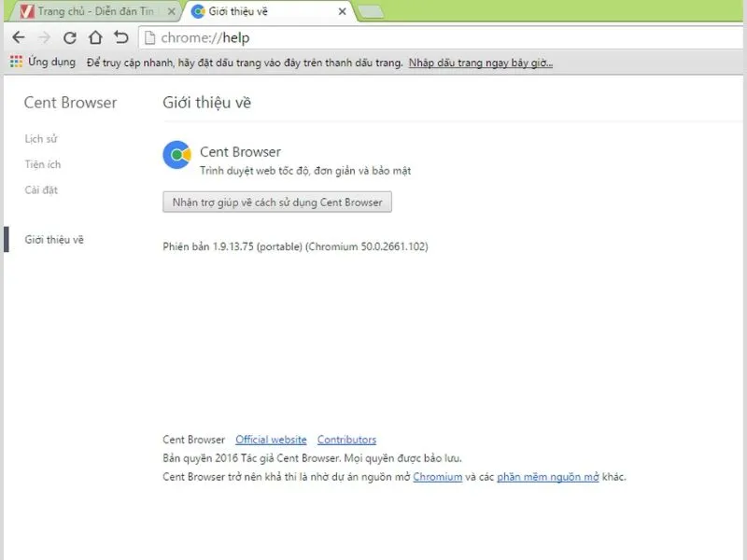
Task: Click the Cent Browser logo icon
Action: click(x=176, y=155)
